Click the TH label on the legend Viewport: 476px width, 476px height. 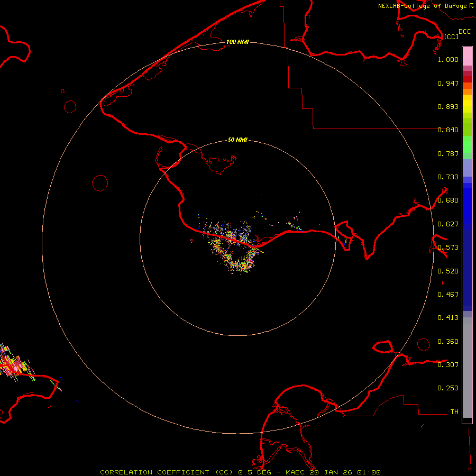(454, 411)
